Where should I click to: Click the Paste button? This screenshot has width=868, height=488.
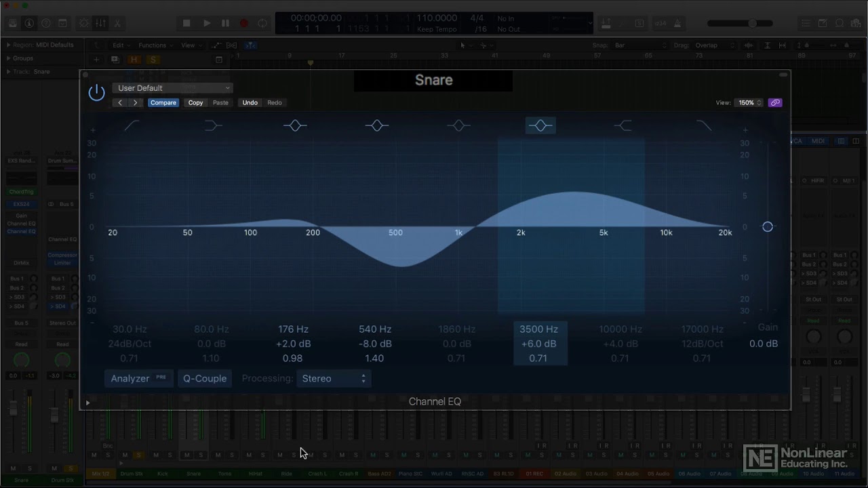coord(220,102)
